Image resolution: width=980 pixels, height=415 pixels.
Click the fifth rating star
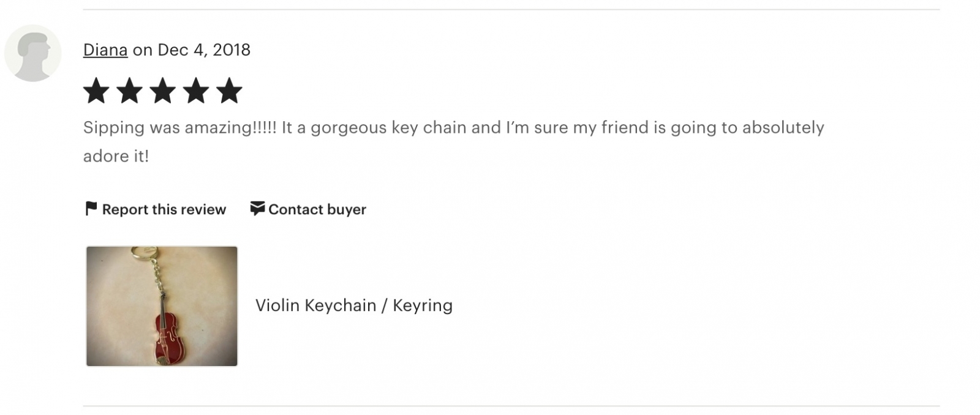[229, 91]
